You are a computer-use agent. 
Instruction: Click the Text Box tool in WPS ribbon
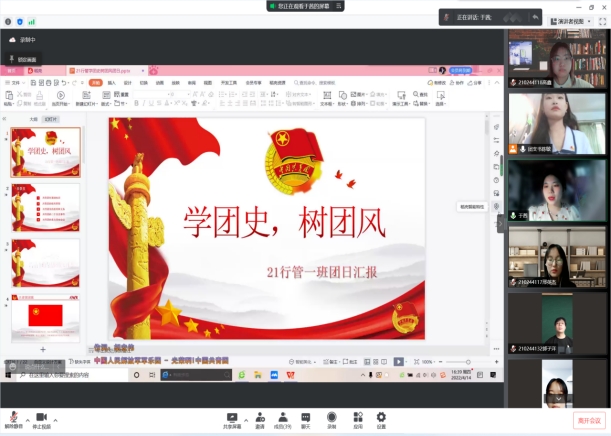327,95
